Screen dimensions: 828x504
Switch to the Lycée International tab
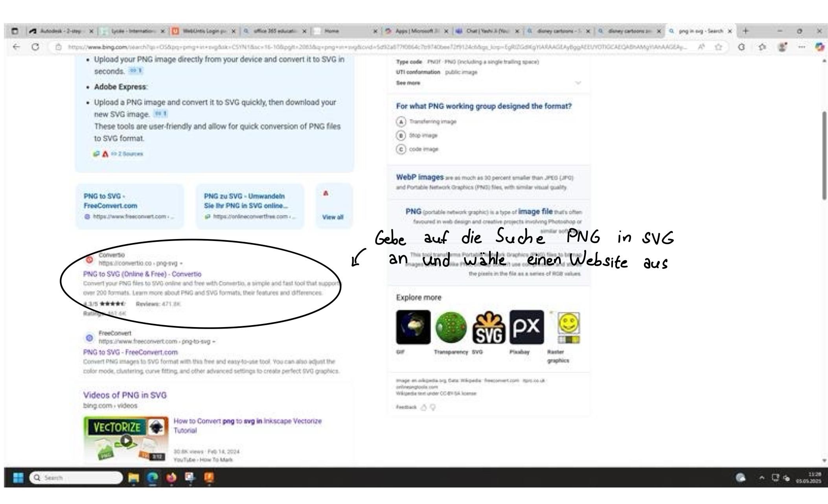click(x=132, y=31)
